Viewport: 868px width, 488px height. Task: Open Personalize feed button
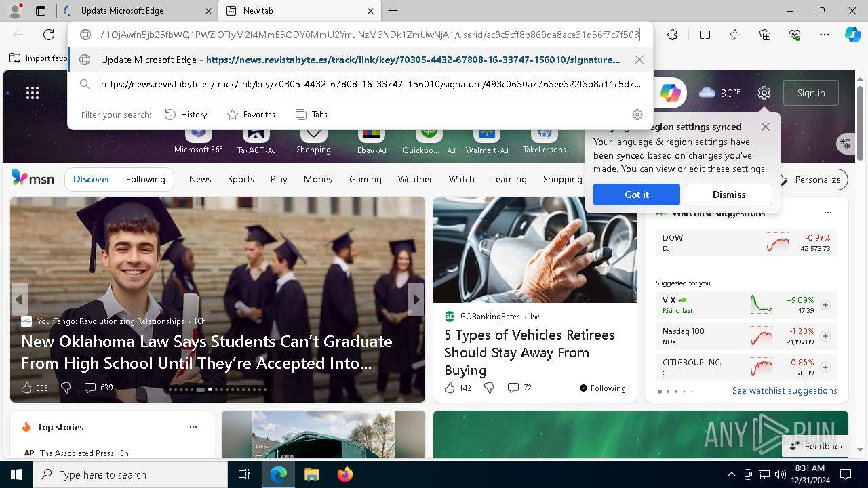tap(810, 180)
